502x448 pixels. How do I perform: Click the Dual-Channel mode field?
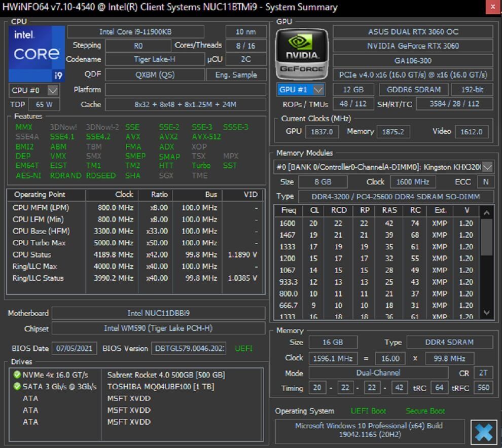(x=378, y=373)
